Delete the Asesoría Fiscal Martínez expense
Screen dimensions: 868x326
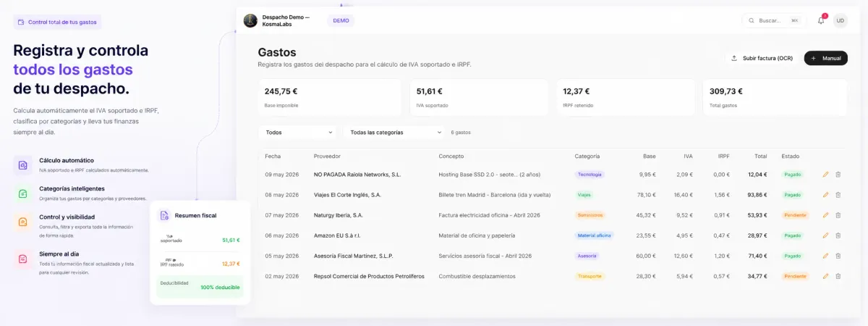coord(838,256)
